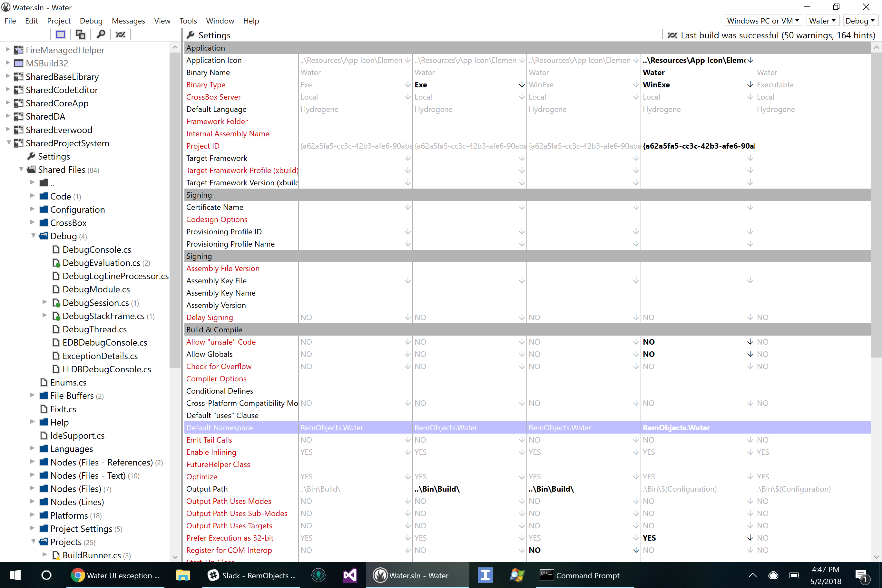The width and height of the screenshot is (882, 588).
Task: Open File Explorer from the taskbar
Action: pyautogui.click(x=183, y=575)
